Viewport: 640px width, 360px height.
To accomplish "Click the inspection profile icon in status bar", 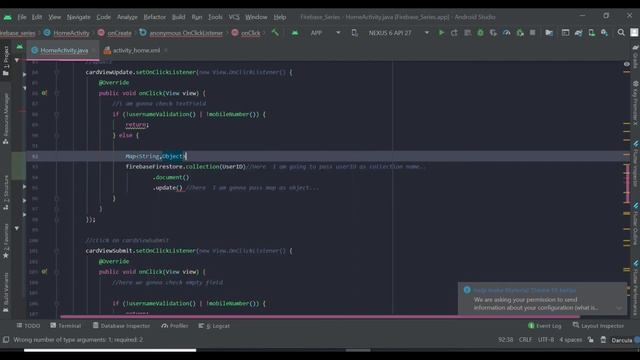I will coord(603,340).
